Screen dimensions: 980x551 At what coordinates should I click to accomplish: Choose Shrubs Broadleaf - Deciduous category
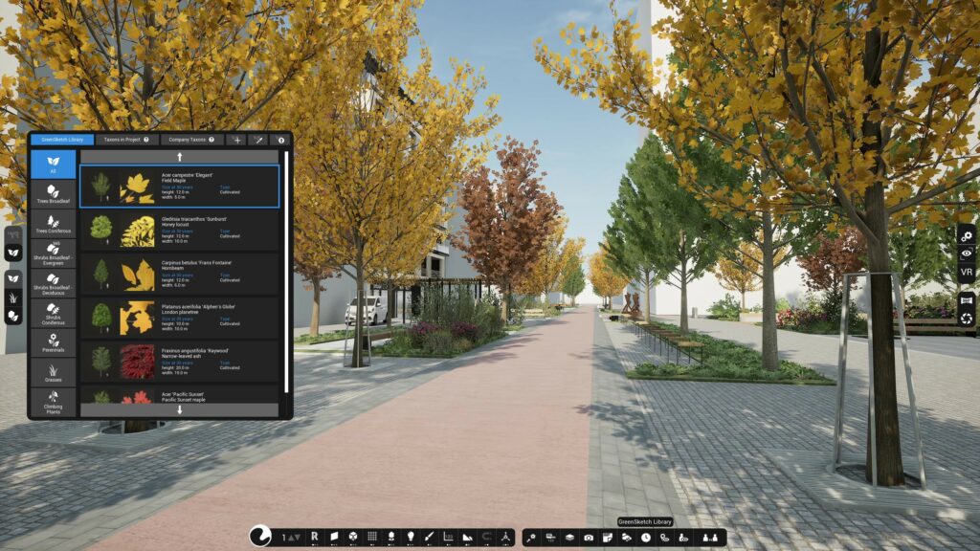pos(54,283)
